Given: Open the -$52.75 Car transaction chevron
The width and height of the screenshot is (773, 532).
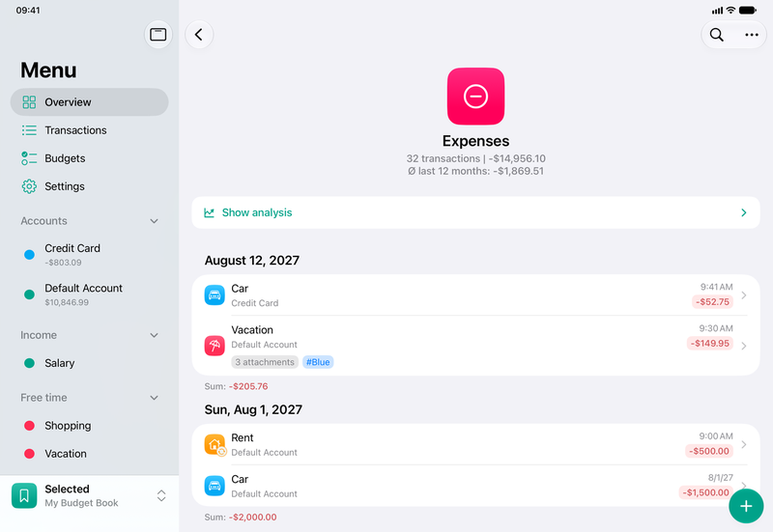Looking at the screenshot, I should coord(744,295).
